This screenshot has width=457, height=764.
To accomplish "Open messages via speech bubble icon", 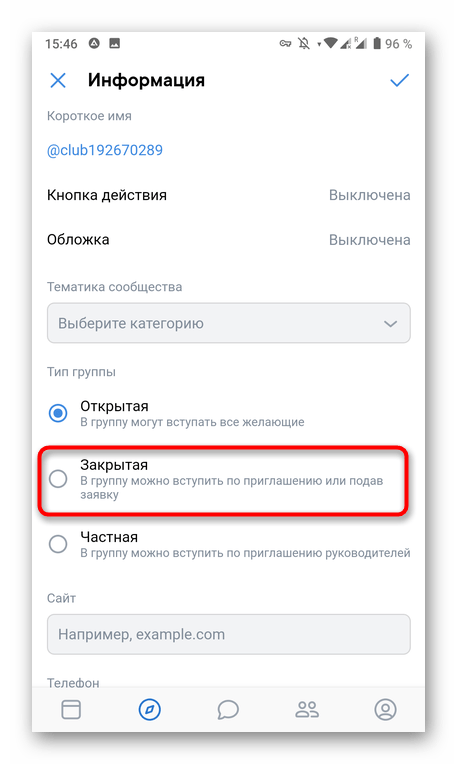I will coord(228,710).
